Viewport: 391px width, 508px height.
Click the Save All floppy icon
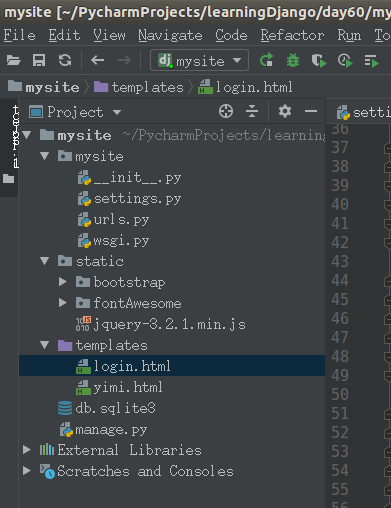39,60
